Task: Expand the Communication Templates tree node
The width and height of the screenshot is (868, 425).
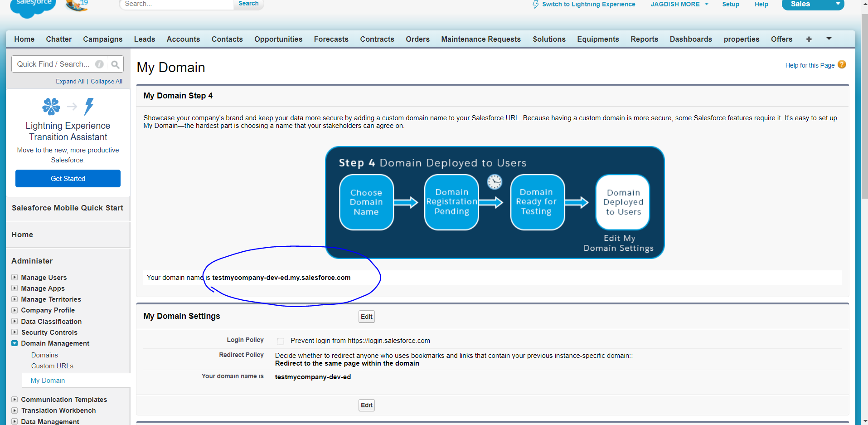Action: tap(15, 399)
